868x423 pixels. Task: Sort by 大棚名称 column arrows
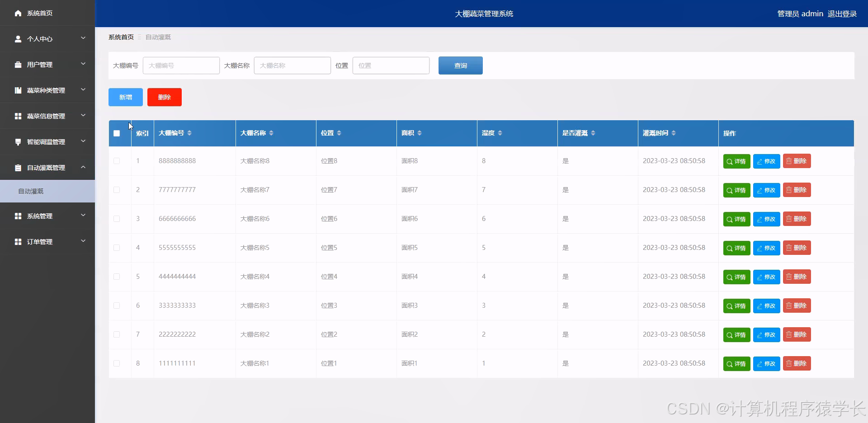[271, 133]
